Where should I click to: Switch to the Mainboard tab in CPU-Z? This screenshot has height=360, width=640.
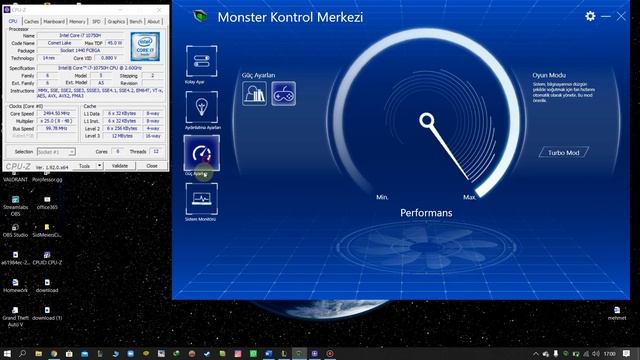pos(54,21)
